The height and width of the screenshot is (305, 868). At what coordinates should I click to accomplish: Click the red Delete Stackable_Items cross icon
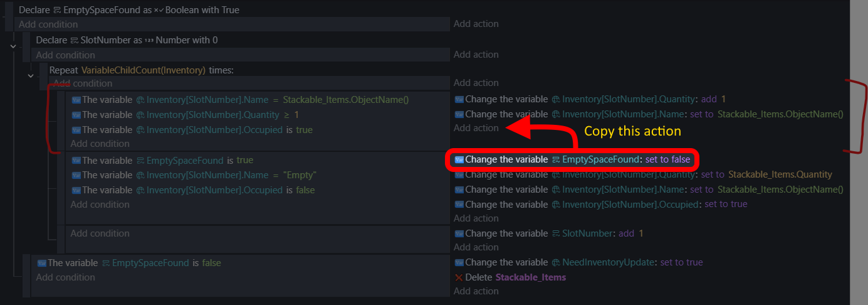[459, 277]
